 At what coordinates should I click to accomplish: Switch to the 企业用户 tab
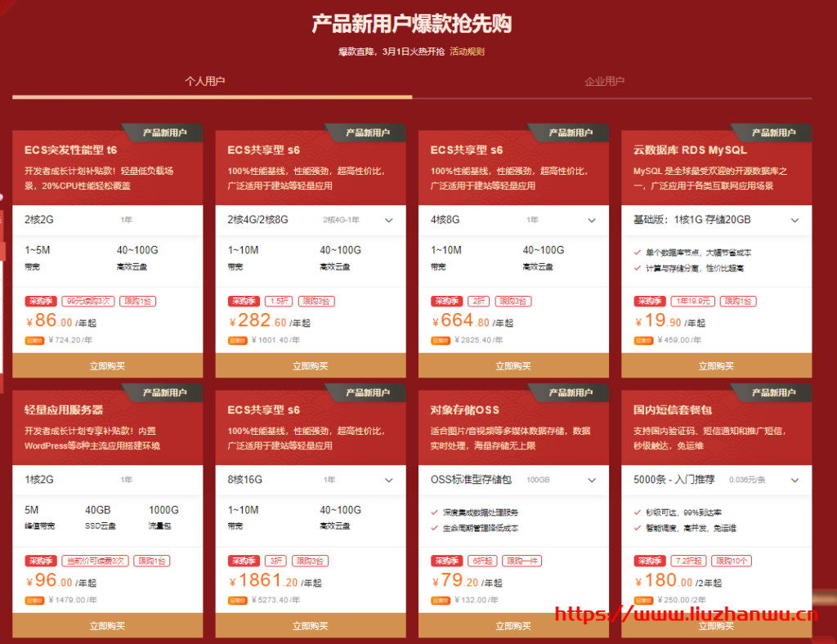click(x=604, y=81)
